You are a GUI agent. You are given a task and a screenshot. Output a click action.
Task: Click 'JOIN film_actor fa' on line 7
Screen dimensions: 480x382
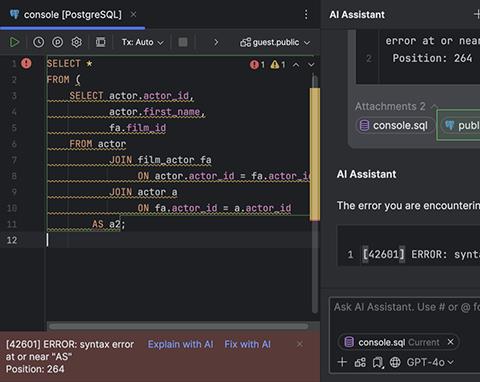[160, 160]
